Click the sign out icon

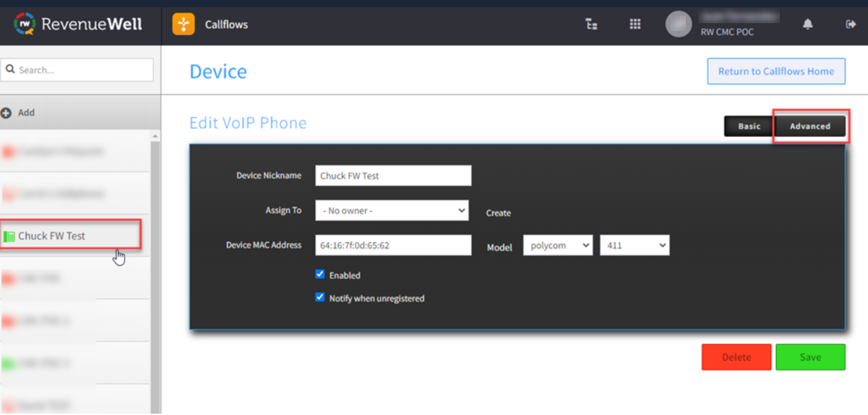pyautogui.click(x=851, y=24)
